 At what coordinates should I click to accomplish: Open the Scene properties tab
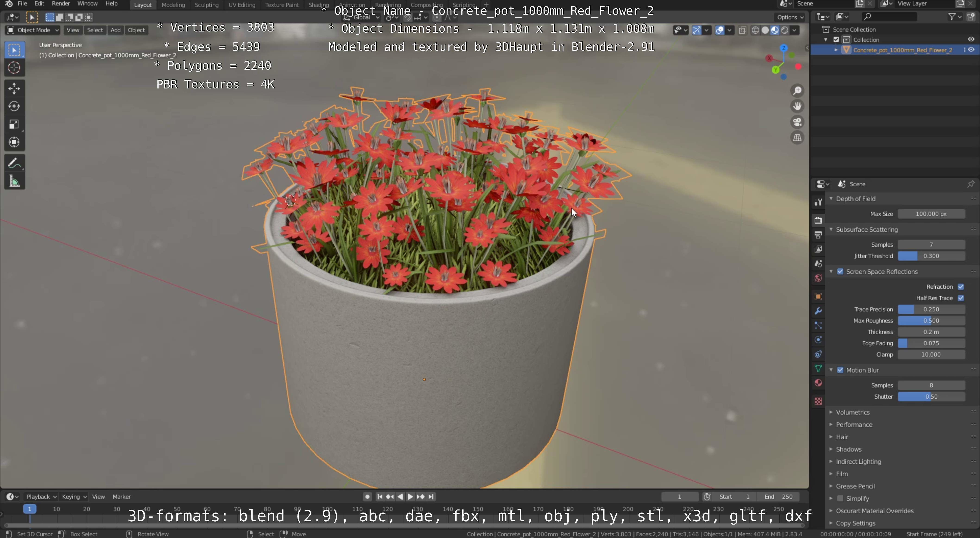click(x=818, y=264)
